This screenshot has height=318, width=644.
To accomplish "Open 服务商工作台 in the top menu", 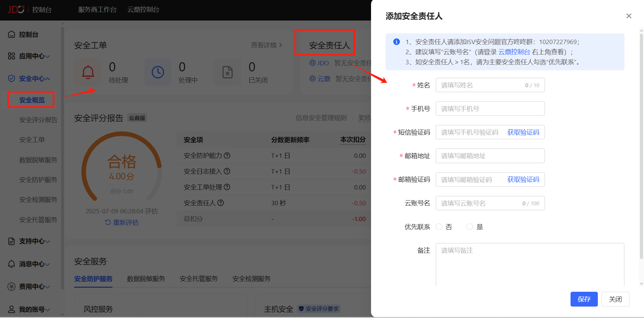I will (97, 10).
